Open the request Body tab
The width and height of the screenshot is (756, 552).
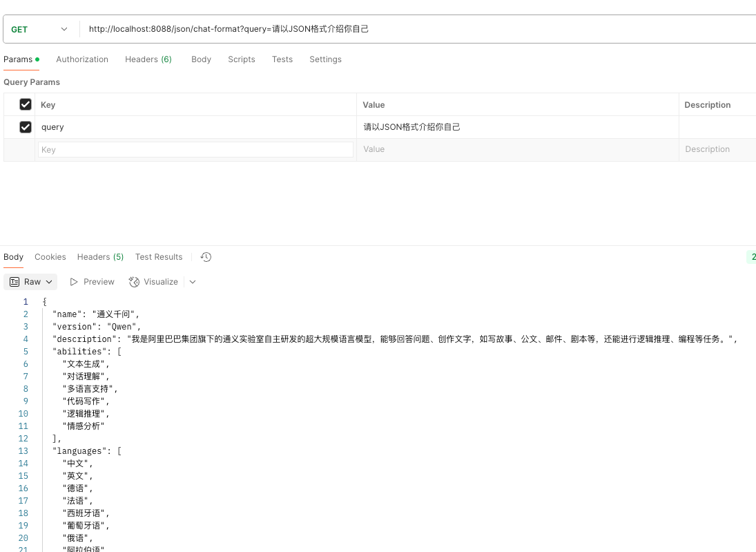(201, 59)
